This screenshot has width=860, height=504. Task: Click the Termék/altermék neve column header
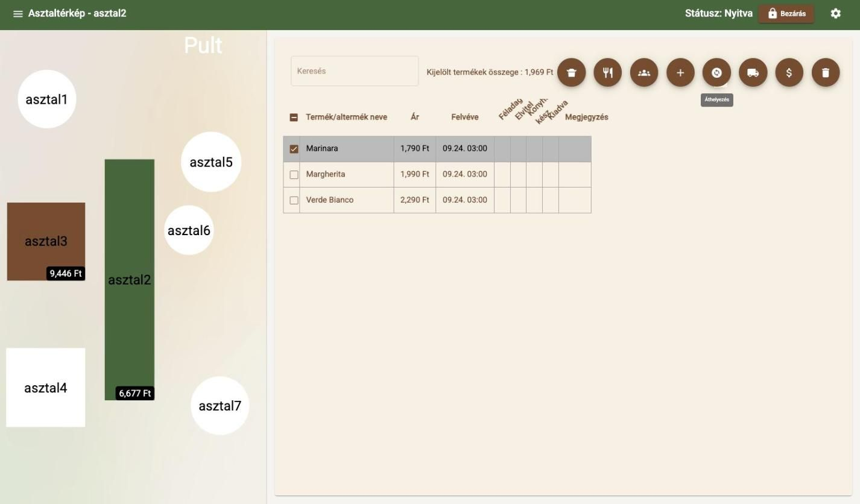click(347, 117)
